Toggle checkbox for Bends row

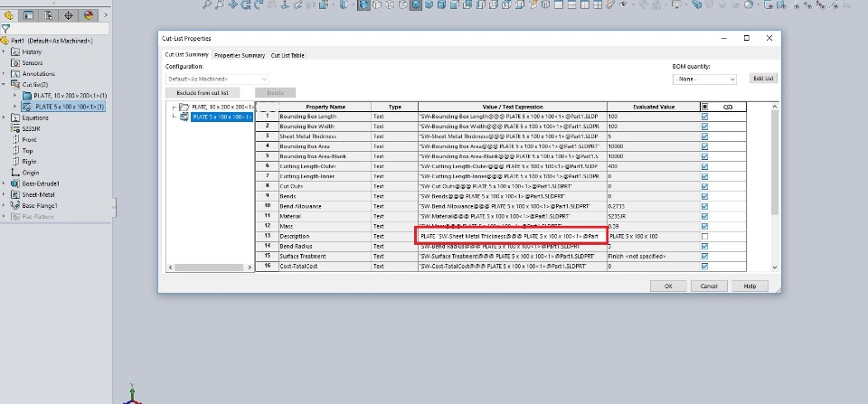point(704,196)
